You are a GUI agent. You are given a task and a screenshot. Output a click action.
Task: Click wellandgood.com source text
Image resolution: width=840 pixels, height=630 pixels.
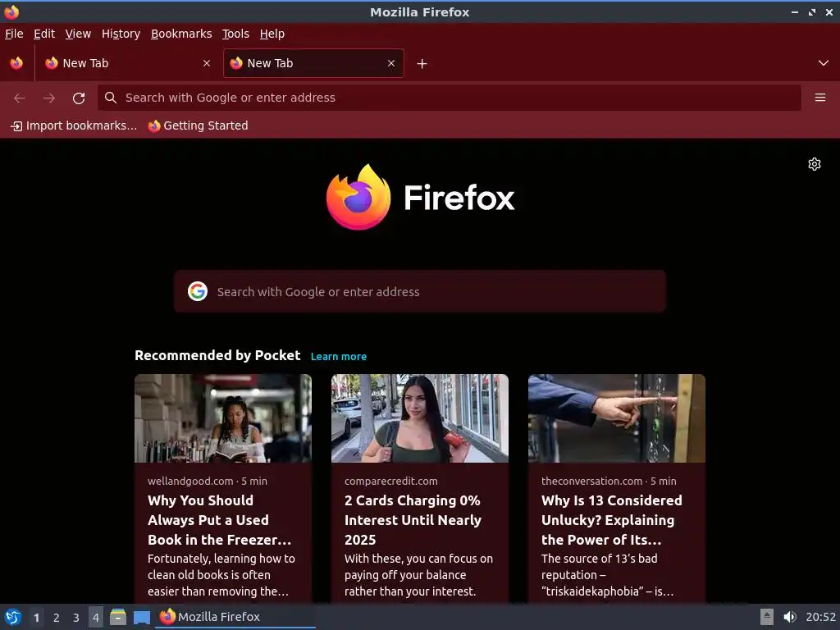(190, 481)
